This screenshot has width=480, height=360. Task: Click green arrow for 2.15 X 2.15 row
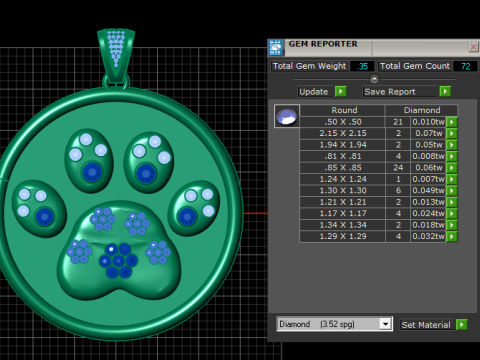(x=452, y=133)
